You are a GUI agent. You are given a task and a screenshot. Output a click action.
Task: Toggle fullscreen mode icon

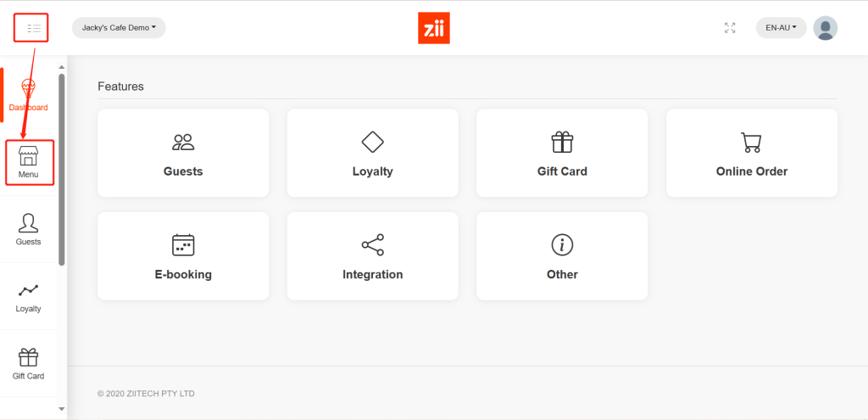[x=730, y=28]
